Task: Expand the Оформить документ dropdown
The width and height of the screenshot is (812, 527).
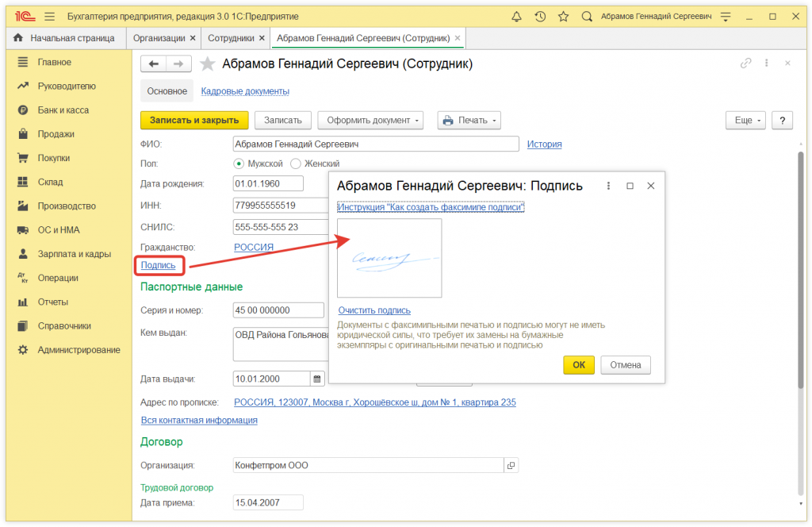Action: coord(370,120)
